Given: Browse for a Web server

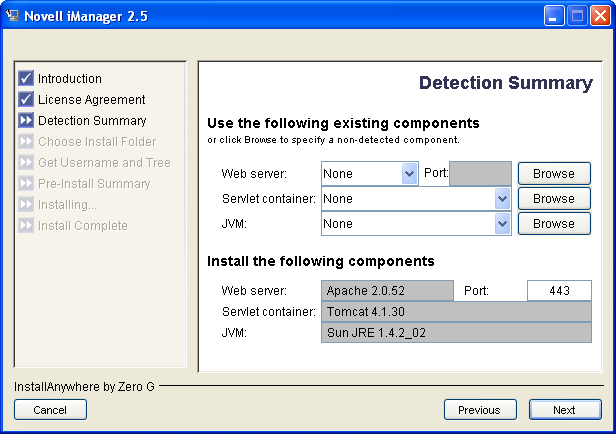Looking at the screenshot, I should [x=554, y=173].
